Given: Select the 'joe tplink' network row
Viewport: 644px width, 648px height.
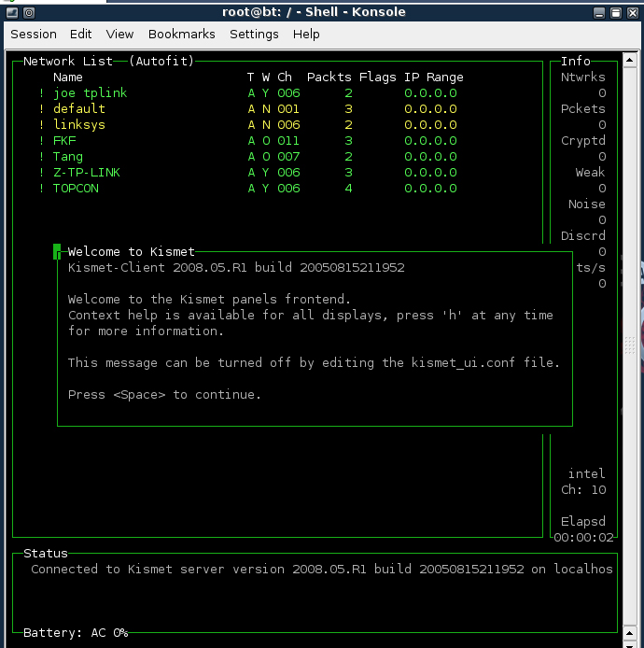Looking at the screenshot, I should coord(90,93).
